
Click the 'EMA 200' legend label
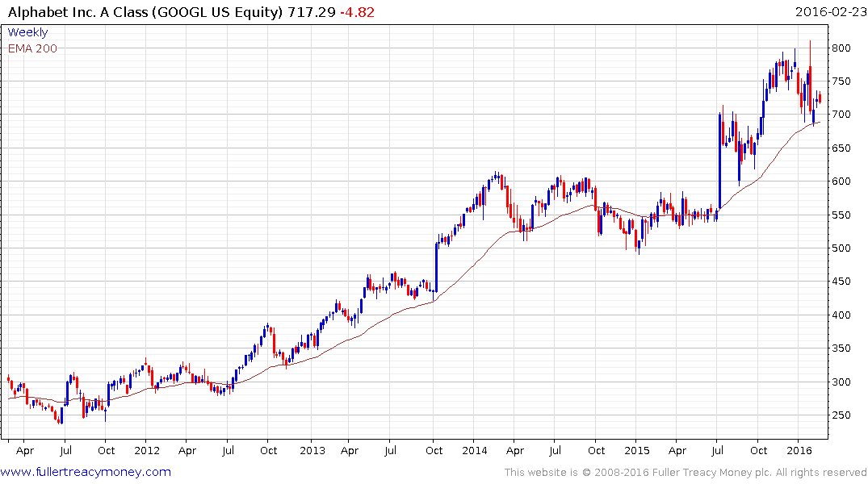(x=32, y=48)
